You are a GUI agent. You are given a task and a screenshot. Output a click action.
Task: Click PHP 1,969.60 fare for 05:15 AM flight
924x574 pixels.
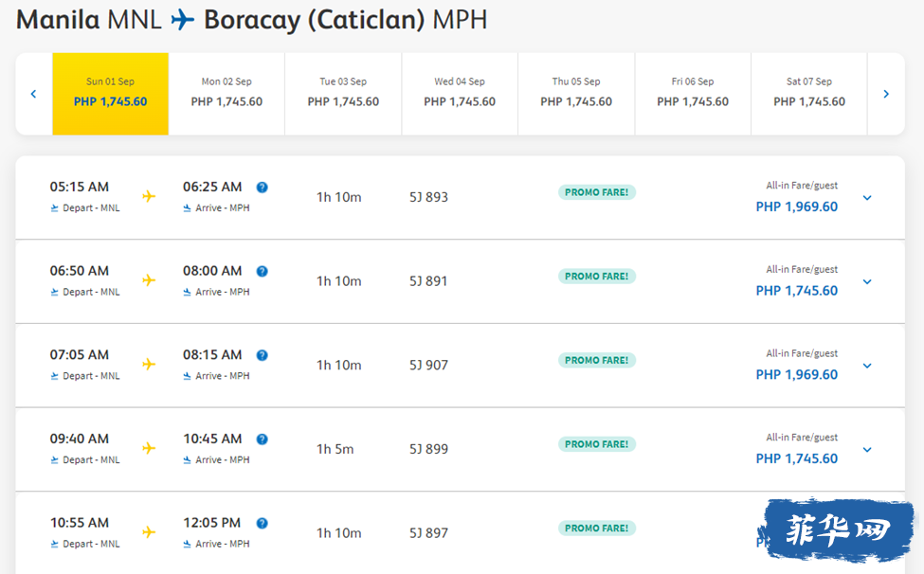pos(796,206)
